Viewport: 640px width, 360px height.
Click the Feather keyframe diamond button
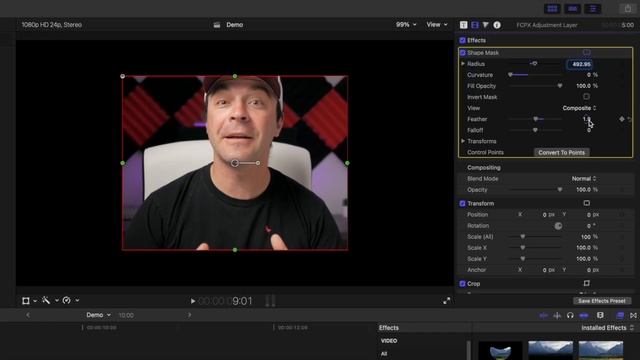(622, 119)
